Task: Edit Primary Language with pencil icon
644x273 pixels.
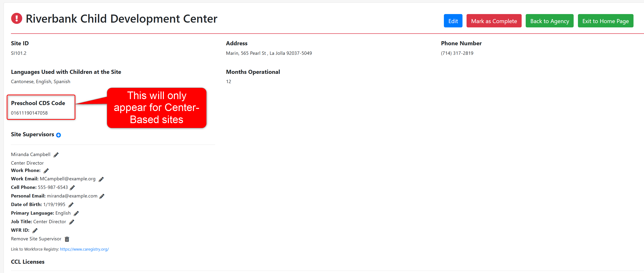Action: coord(76,213)
